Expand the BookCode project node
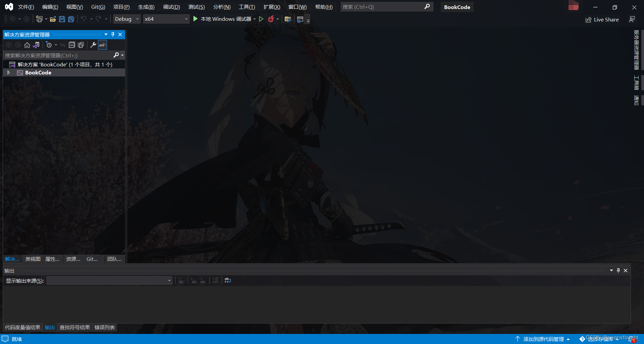Image resolution: width=644 pixels, height=344 pixels. click(9, 72)
